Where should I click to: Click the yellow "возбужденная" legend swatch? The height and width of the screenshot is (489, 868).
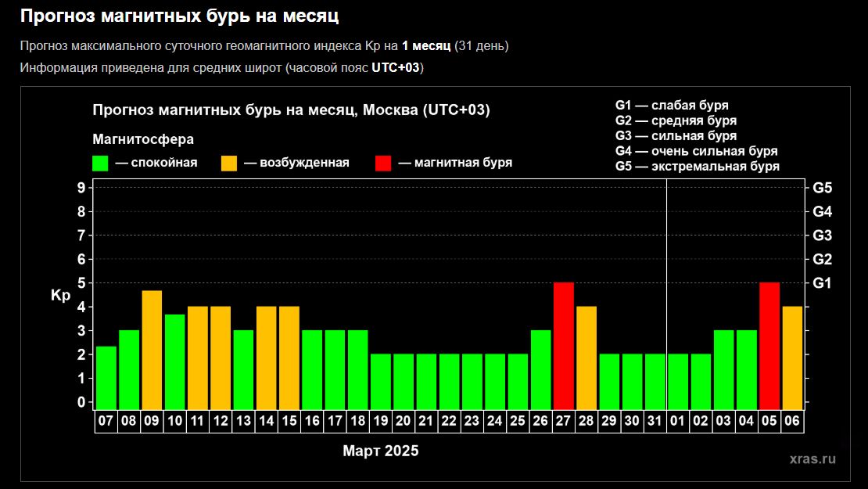(x=229, y=163)
